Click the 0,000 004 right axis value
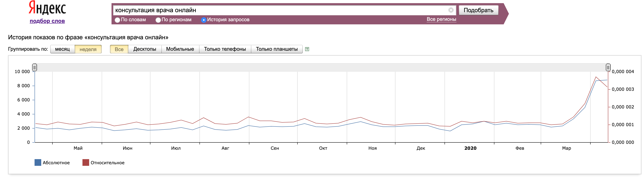644x178 pixels. coord(623,72)
